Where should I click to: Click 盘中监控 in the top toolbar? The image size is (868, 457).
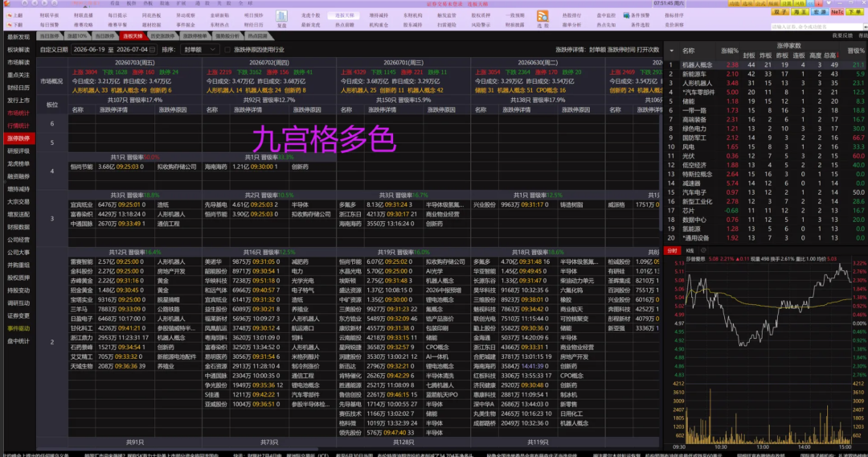(x=606, y=15)
